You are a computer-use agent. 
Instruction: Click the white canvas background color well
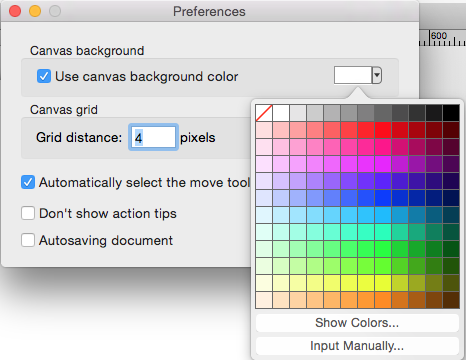tap(353, 75)
